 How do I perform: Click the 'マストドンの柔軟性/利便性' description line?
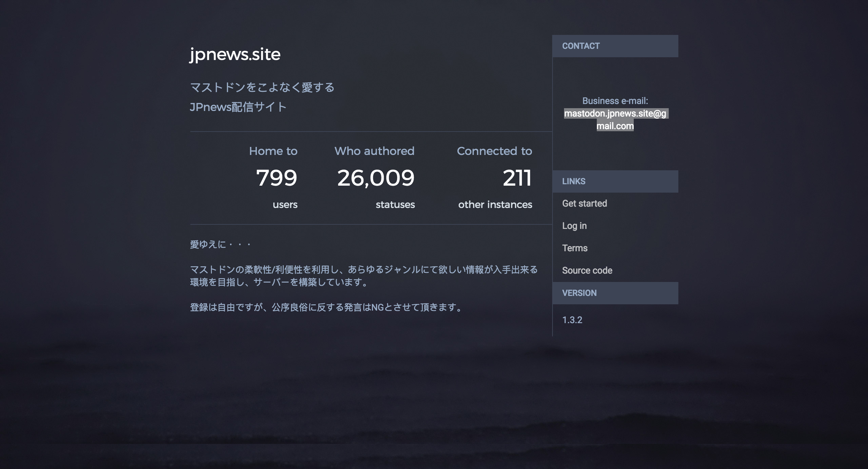[364, 270]
